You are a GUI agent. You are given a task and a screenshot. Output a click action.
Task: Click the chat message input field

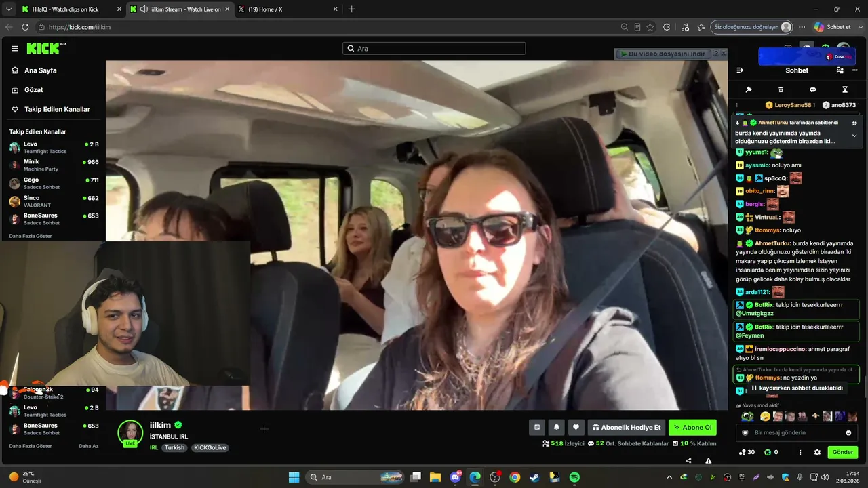coord(797,432)
